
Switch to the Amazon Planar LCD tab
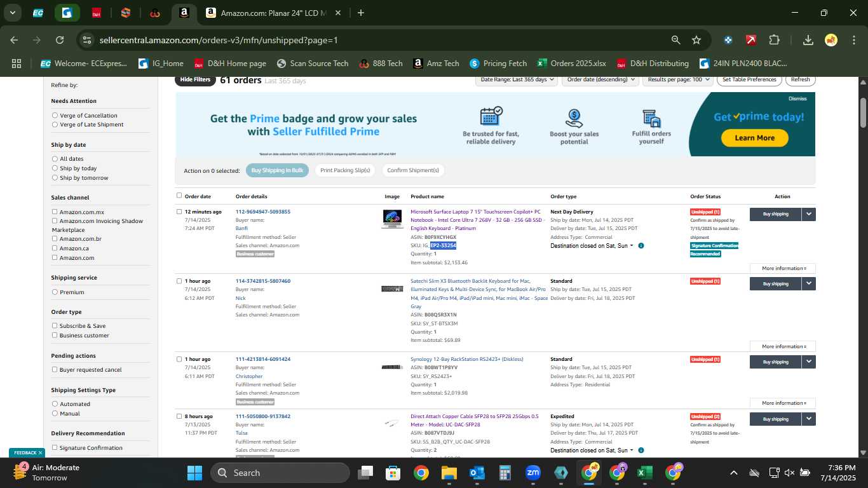click(274, 13)
